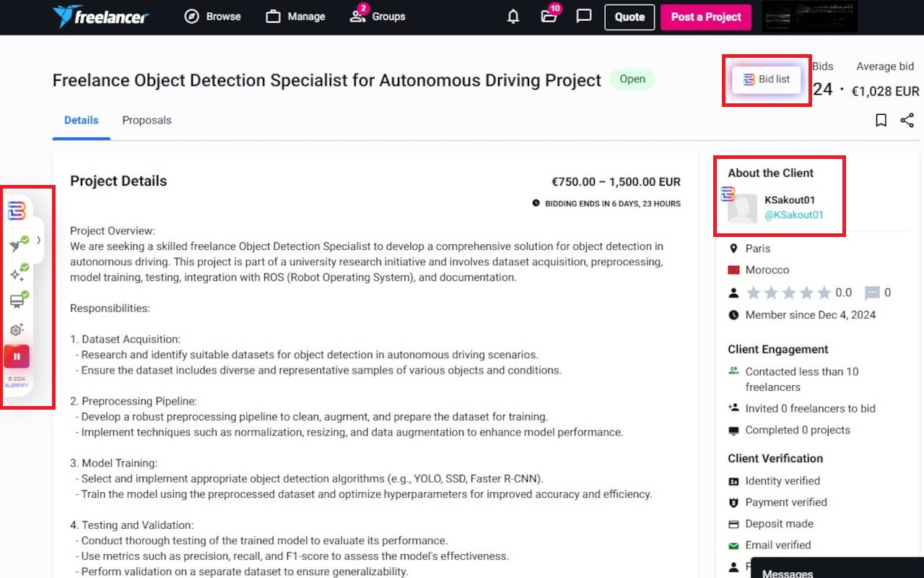Click the Paris location pin icon
924x578 pixels.
pyautogui.click(x=733, y=249)
